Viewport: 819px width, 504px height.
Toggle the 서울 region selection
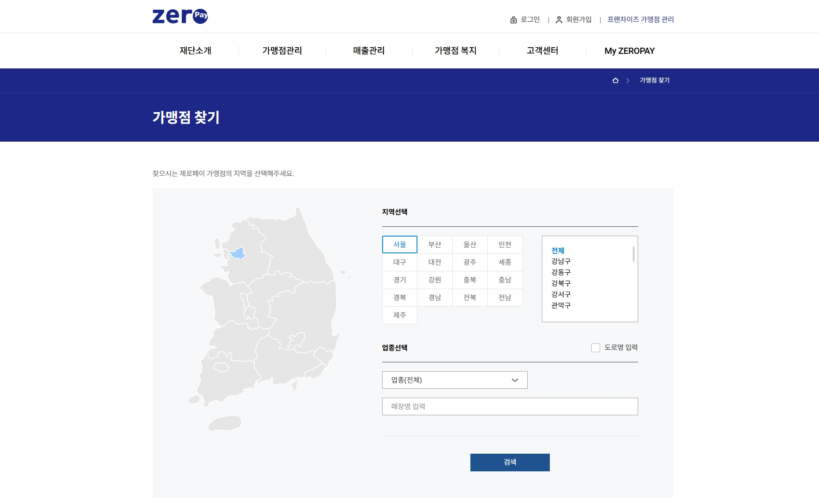(399, 244)
